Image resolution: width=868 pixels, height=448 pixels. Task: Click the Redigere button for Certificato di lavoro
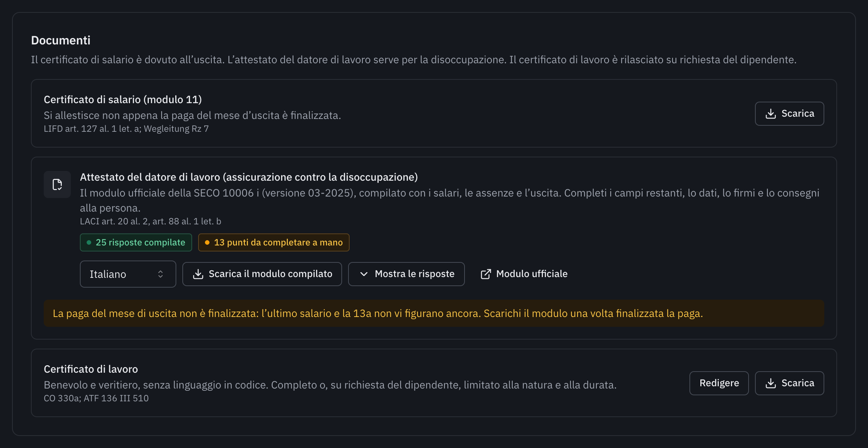click(x=719, y=383)
